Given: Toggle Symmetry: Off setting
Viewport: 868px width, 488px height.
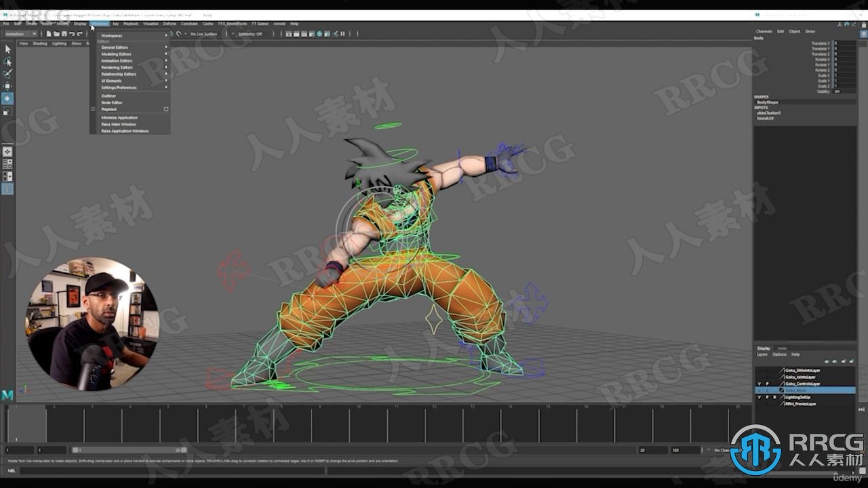Looking at the screenshot, I should pyautogui.click(x=250, y=34).
